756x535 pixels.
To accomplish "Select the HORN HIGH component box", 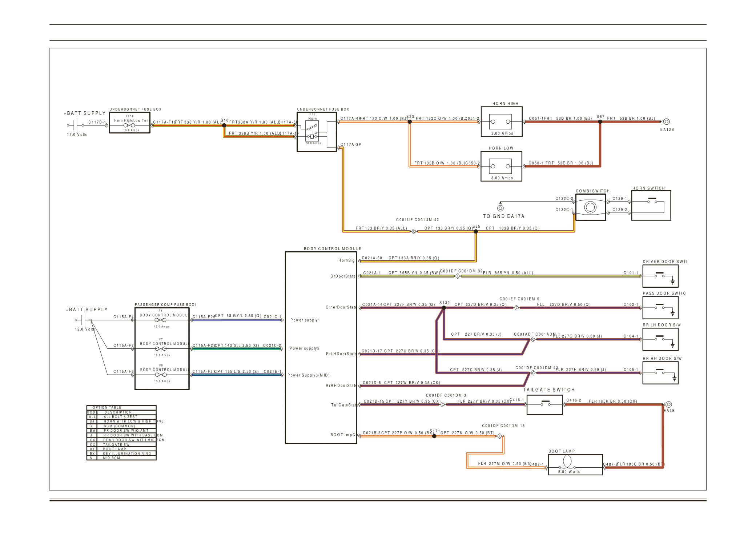I will tap(501, 122).
